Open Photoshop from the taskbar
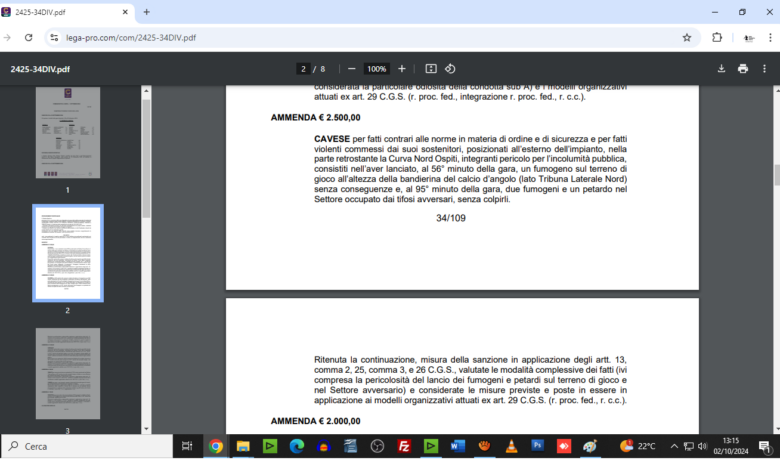Screen dimensions: 780x470 coord(537,445)
